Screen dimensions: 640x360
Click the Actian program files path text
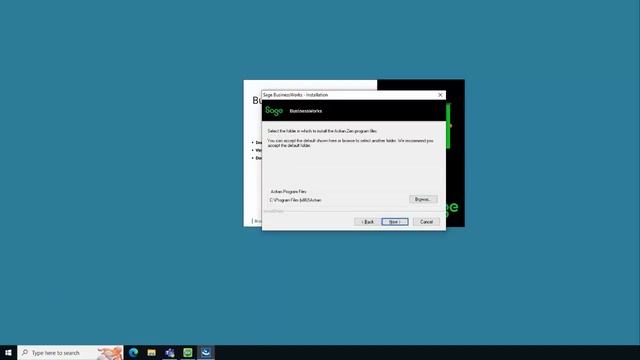tap(296, 200)
